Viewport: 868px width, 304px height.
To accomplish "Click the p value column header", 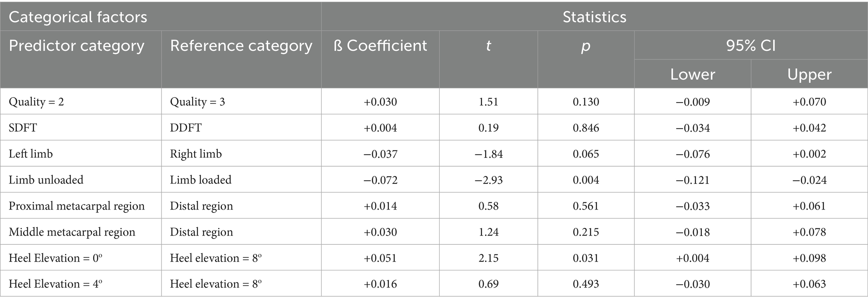I will pyautogui.click(x=586, y=46).
